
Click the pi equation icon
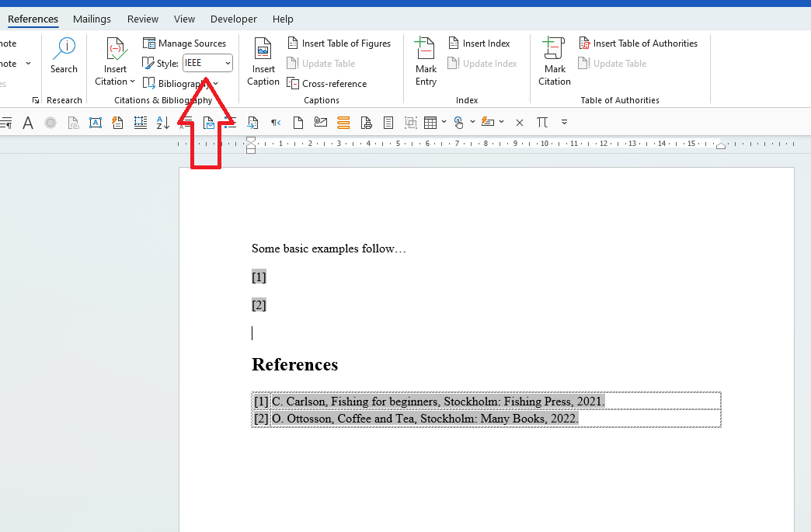542,123
